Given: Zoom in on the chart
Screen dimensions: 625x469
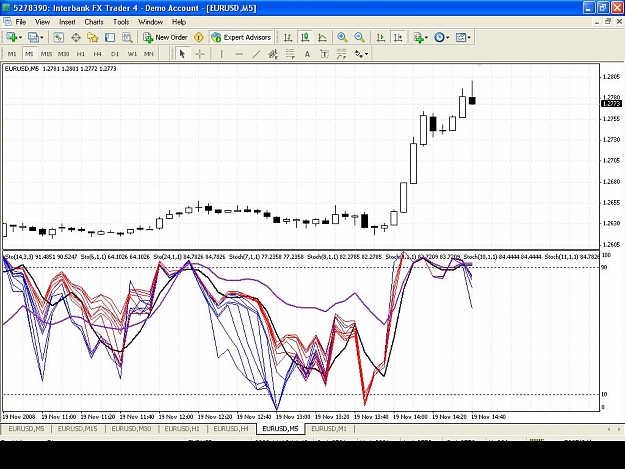Looking at the screenshot, I should [x=342, y=37].
